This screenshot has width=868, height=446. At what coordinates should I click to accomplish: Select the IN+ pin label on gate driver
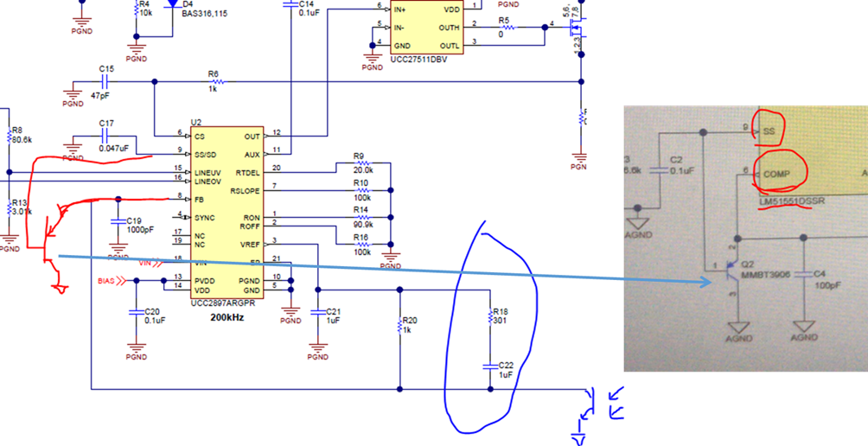pos(399,10)
